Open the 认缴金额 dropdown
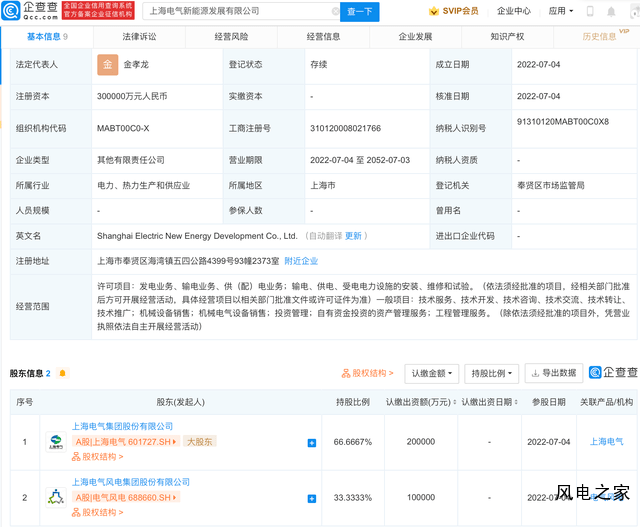This screenshot has height=527, width=640. click(x=431, y=374)
